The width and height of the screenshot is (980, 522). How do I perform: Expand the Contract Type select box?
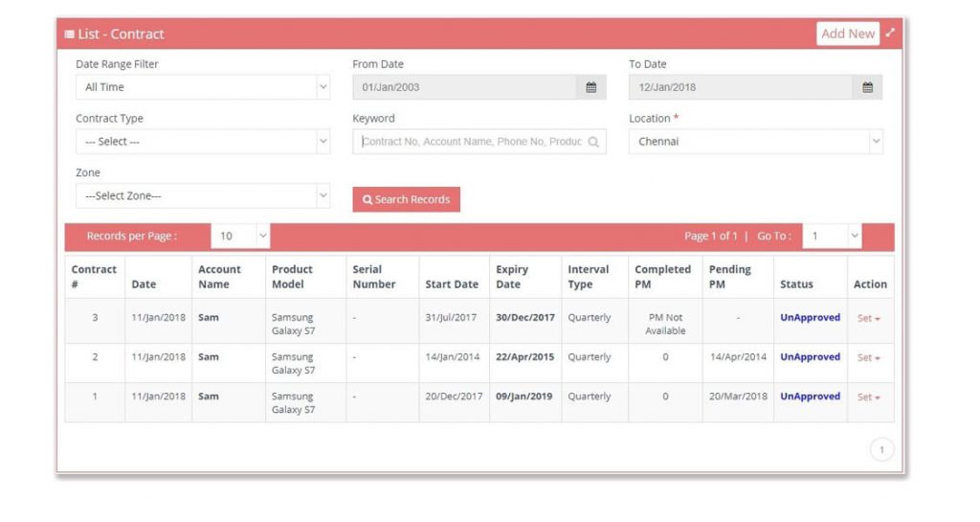pos(202,142)
